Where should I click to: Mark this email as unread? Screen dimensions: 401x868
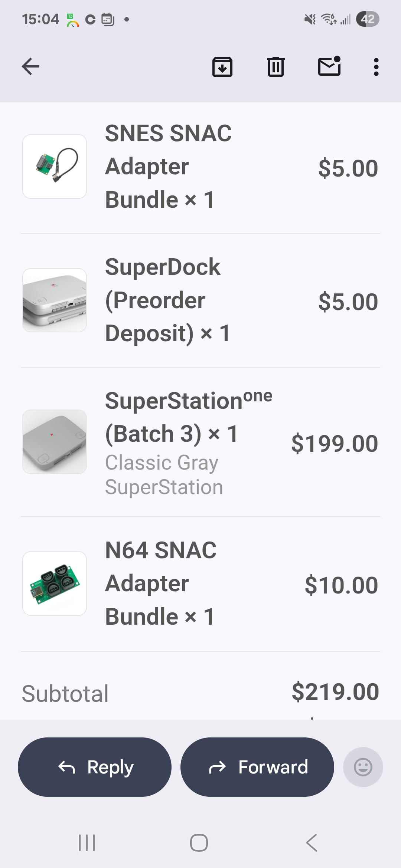coord(329,67)
